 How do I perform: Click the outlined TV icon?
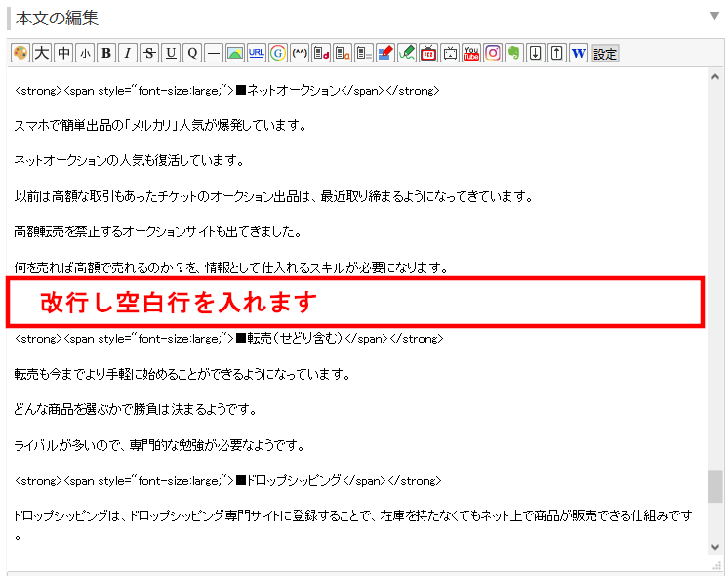tap(450, 53)
